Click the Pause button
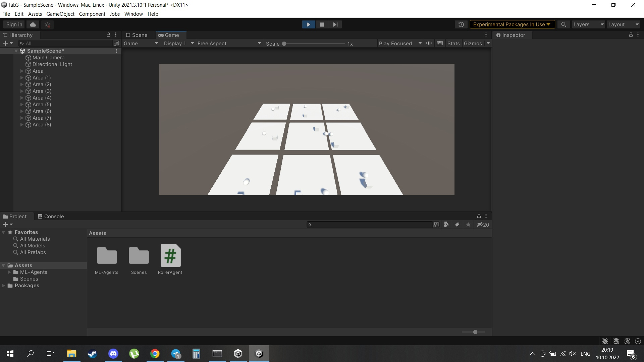 [x=322, y=24]
